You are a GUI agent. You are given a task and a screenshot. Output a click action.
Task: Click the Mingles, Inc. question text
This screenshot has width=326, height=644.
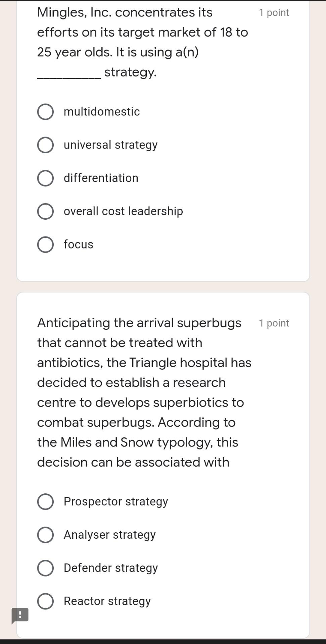pos(142,42)
